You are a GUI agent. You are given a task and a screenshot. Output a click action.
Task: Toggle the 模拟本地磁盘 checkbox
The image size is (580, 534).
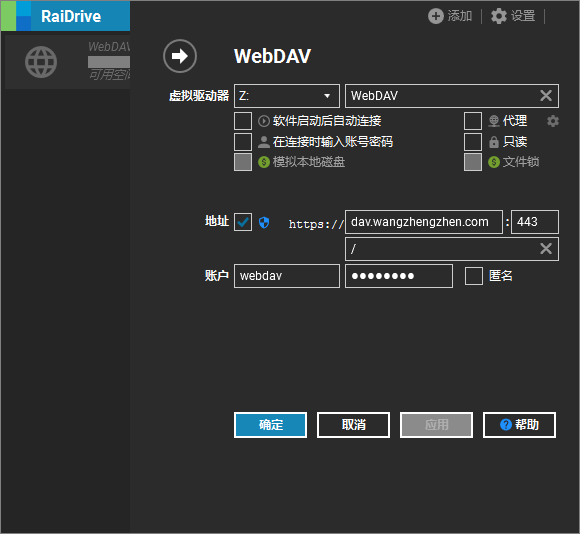243,162
